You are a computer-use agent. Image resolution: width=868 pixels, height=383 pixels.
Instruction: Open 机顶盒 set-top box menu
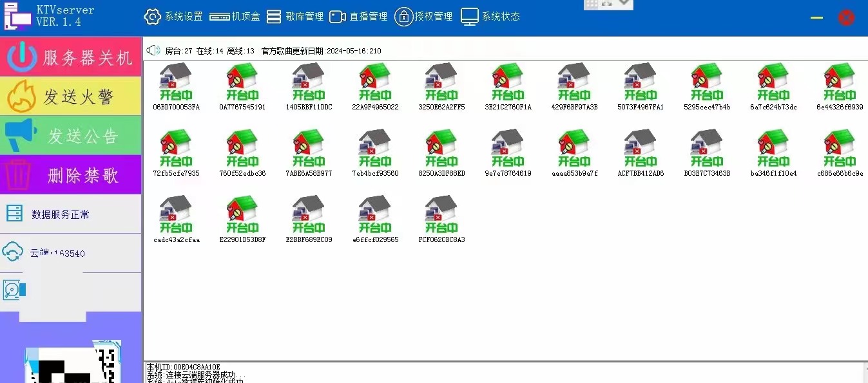[235, 17]
